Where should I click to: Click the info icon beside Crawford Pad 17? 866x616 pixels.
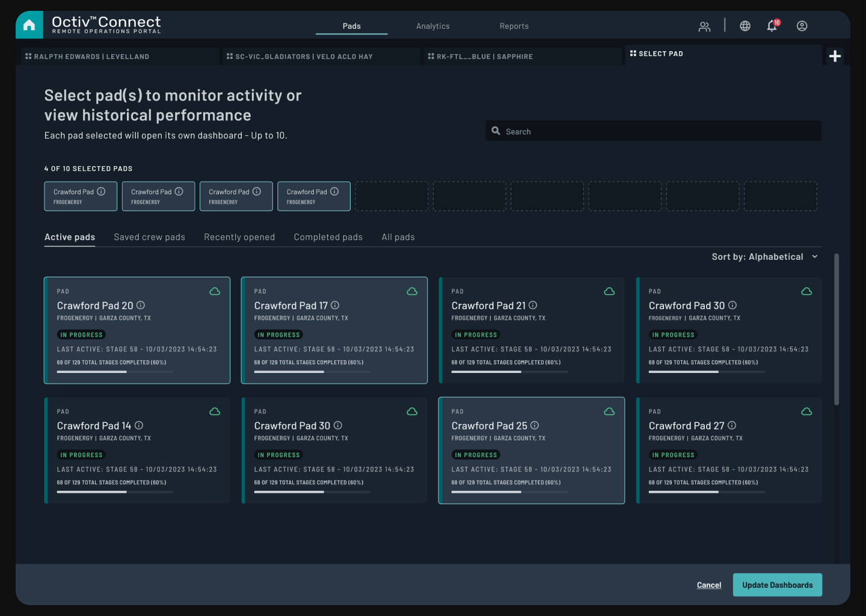335,306
